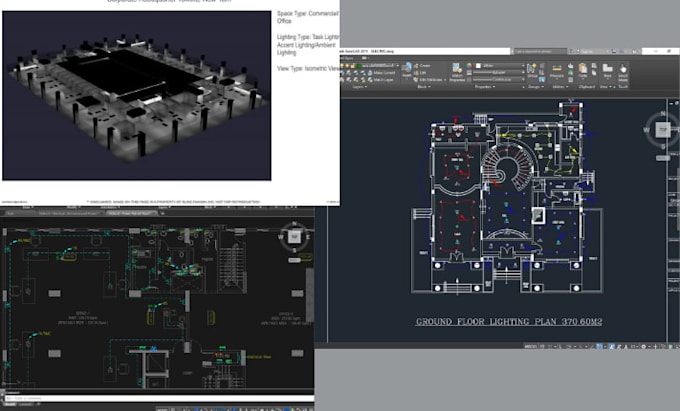Viewport: 680px width, 411px height.
Task: Click the Measure tool icon
Action: point(556,70)
